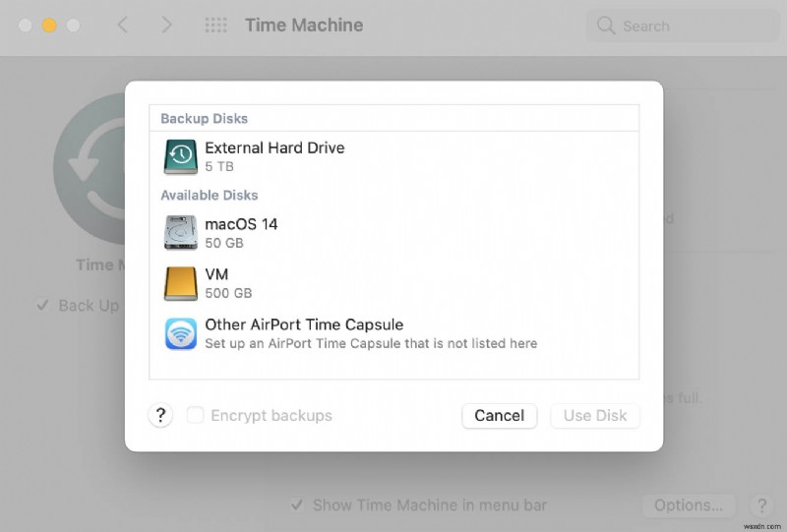
Task: Toggle the Back Up Automatically checkbox
Action: pos(42,305)
